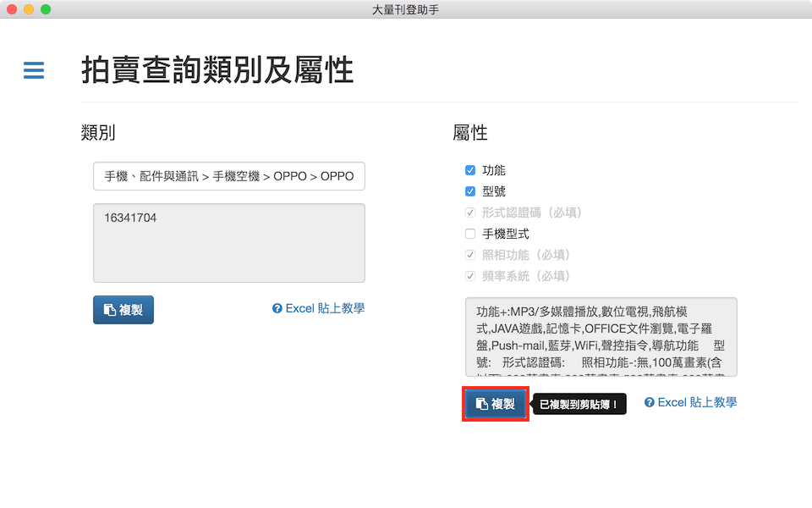Screen dimensions: 812x508
Task: Minimize the 大量刊登助手 window
Action: click(x=29, y=9)
